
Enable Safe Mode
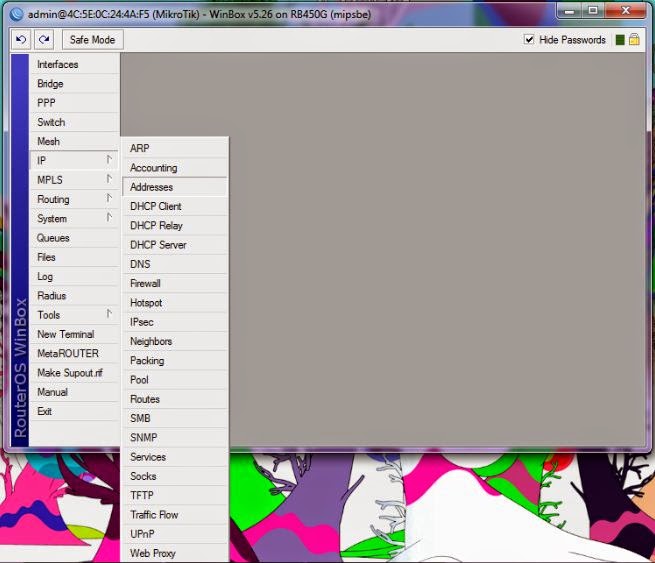[x=93, y=40]
